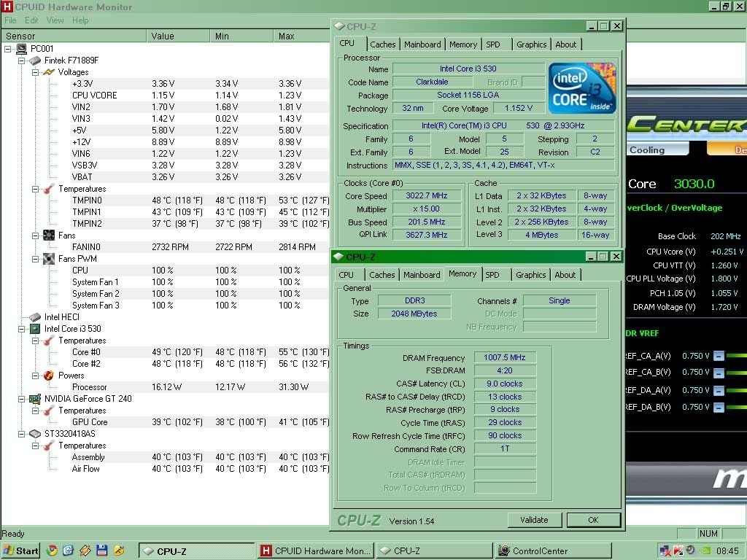747x560 pixels.
Task: Click the fan icon beside Fans PWM
Action: [49, 259]
